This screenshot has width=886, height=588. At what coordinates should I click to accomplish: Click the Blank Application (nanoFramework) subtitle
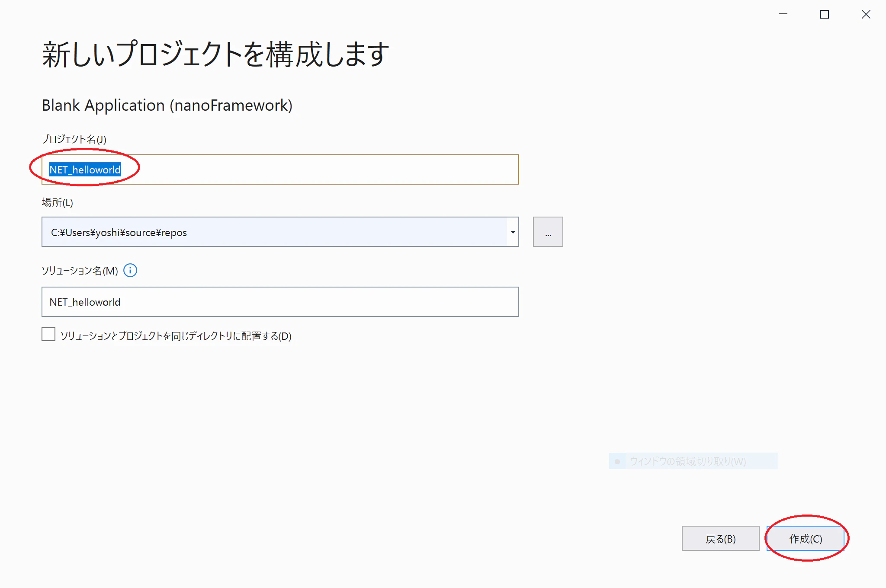click(x=167, y=105)
